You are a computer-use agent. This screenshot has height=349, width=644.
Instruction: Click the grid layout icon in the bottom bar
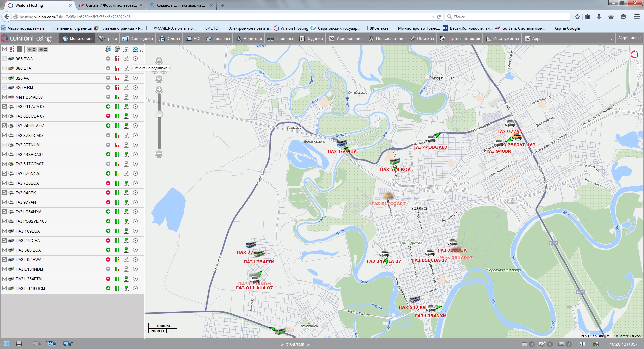click(x=19, y=344)
